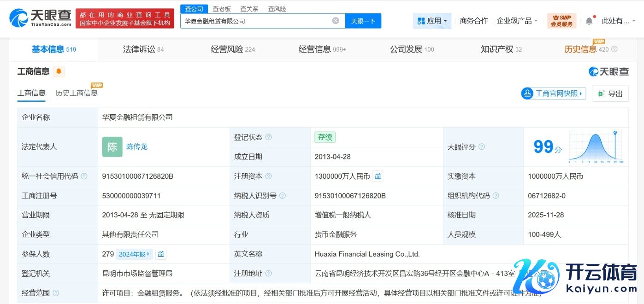Viewport: 644px width, 304px height.
Task: Click help icon beside 统一社会信用代码
Action: 83,176
